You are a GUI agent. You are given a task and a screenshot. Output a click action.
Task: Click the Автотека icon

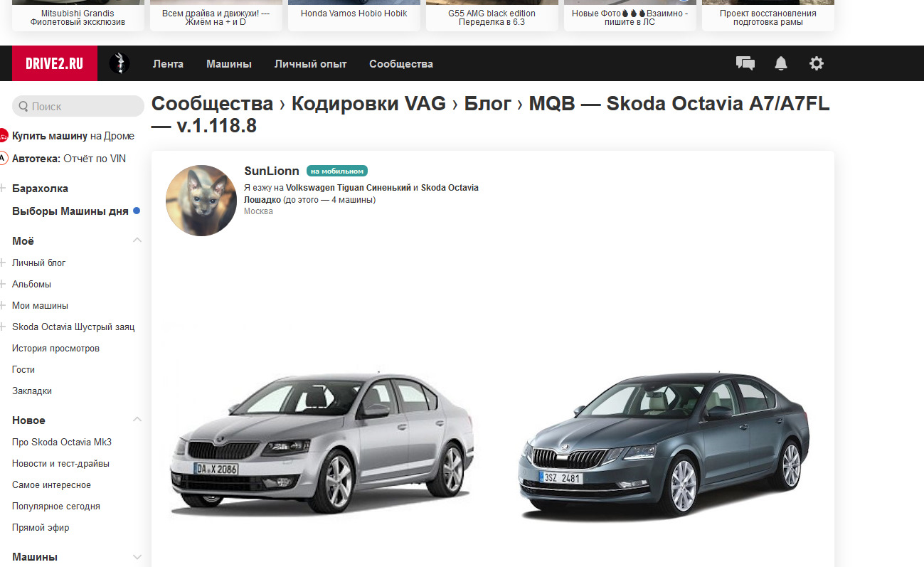(x=4, y=159)
